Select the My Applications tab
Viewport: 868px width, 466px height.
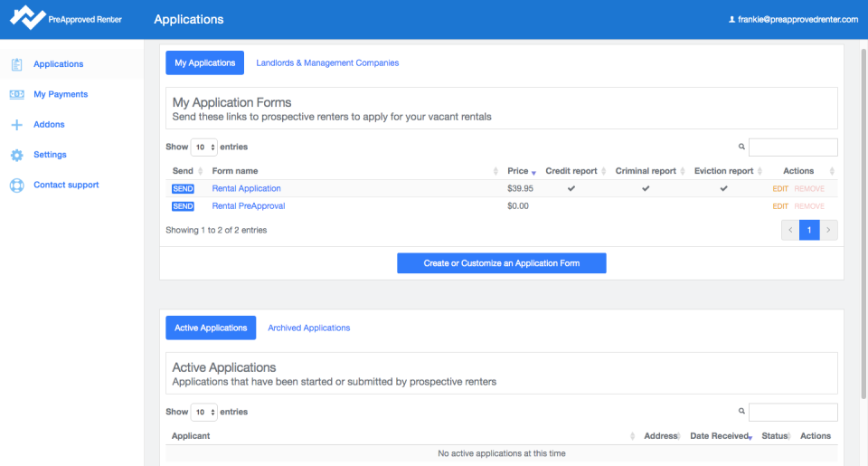(x=205, y=62)
